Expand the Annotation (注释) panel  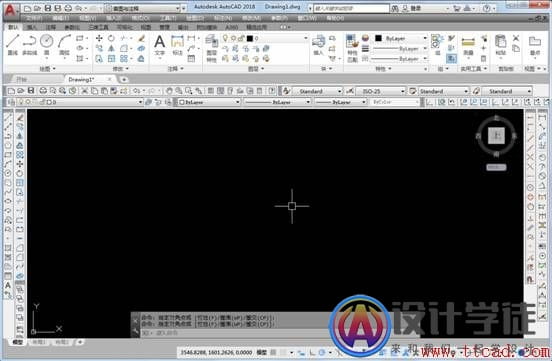(175, 69)
